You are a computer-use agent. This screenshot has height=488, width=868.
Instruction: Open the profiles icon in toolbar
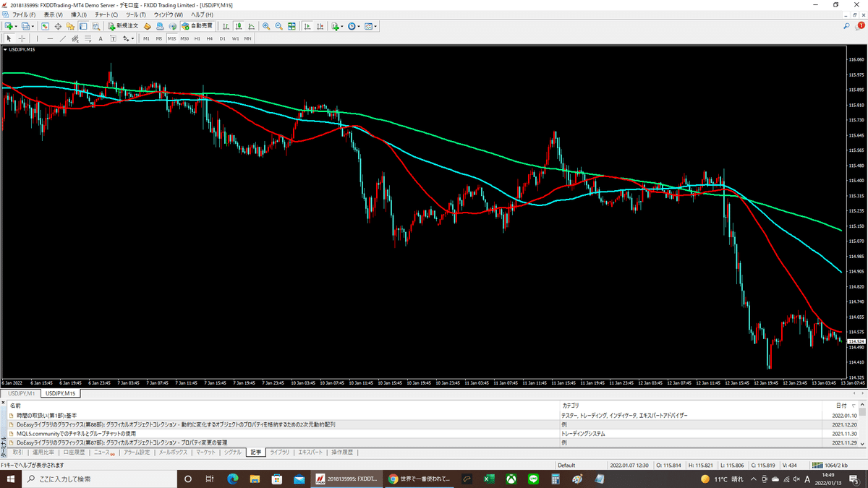coord(25,26)
